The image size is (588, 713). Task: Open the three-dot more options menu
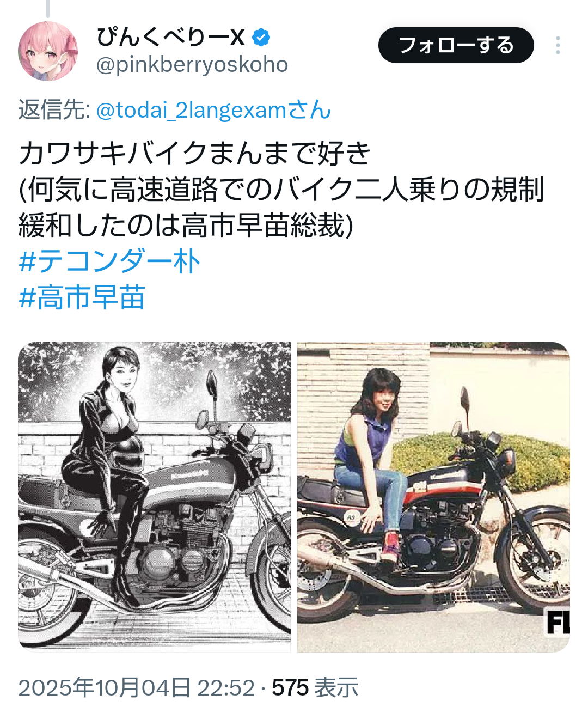558,45
